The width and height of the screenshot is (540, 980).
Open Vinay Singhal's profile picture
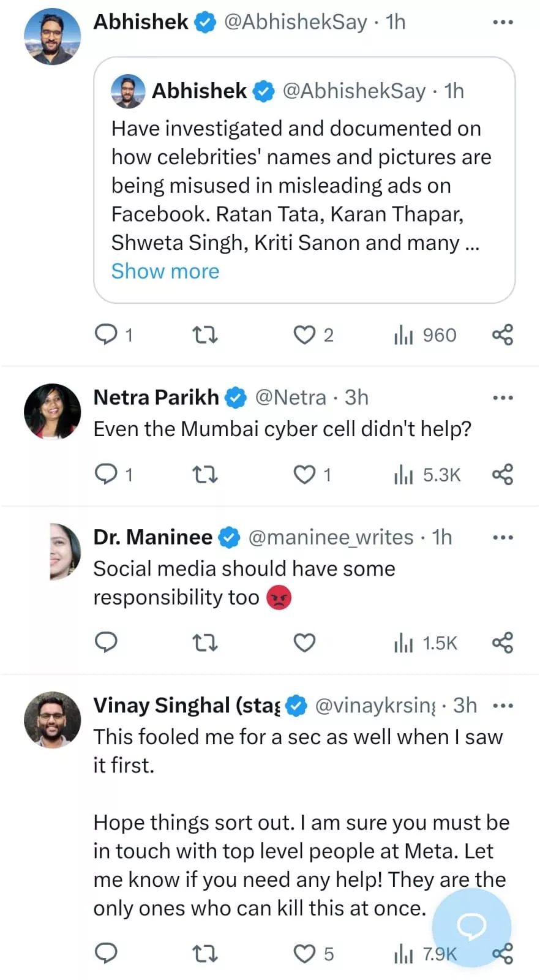(x=52, y=720)
